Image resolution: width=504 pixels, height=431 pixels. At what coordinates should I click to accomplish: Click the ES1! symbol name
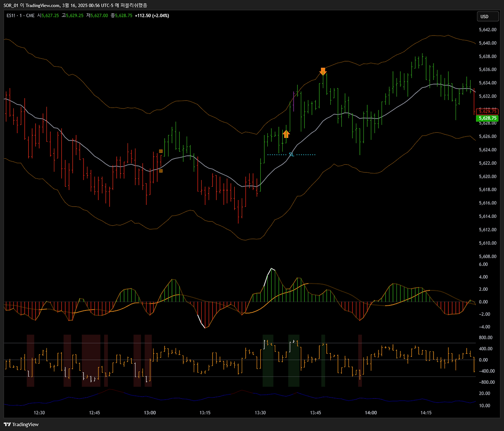pyautogui.click(x=11, y=16)
